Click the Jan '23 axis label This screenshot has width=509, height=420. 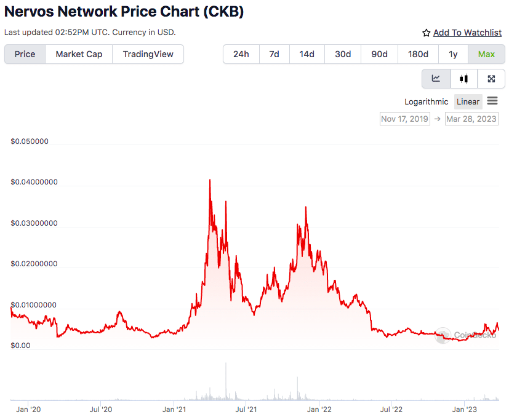click(x=465, y=410)
